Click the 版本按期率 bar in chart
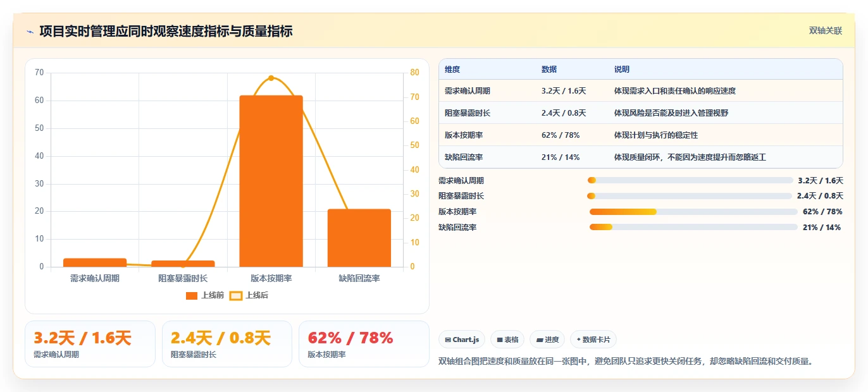The width and height of the screenshot is (868, 392). point(271,181)
